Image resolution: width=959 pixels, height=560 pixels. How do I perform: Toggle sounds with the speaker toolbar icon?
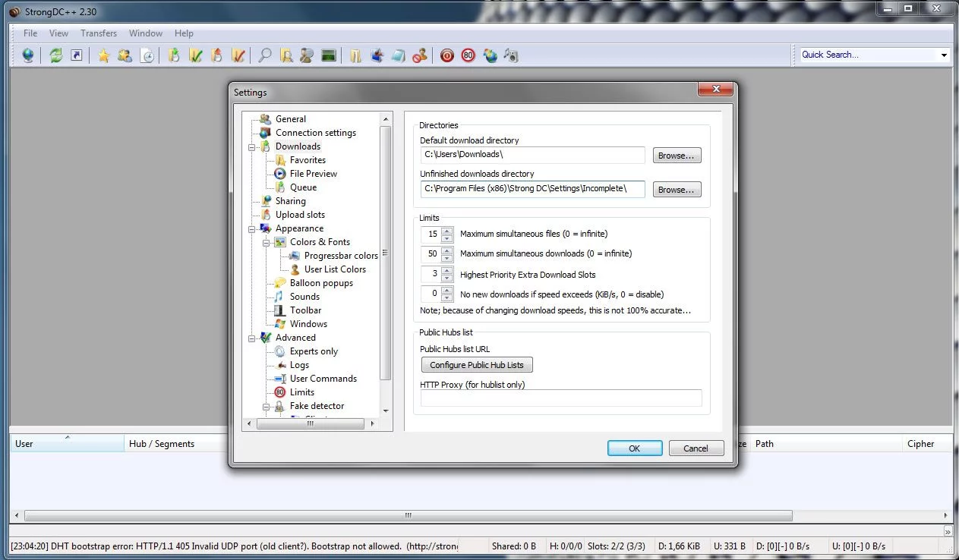tap(511, 55)
